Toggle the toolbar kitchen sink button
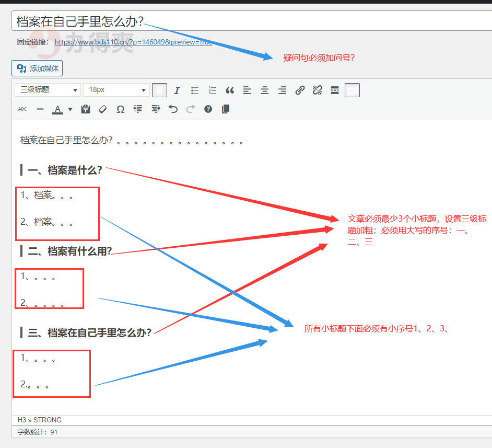Viewport: 492px width, 448px height. point(352,90)
